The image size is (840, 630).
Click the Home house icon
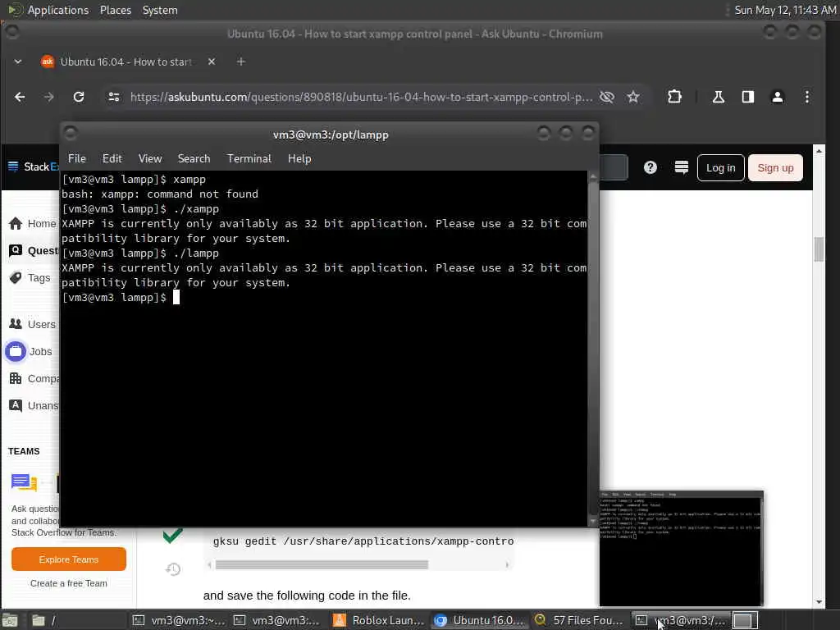click(16, 223)
